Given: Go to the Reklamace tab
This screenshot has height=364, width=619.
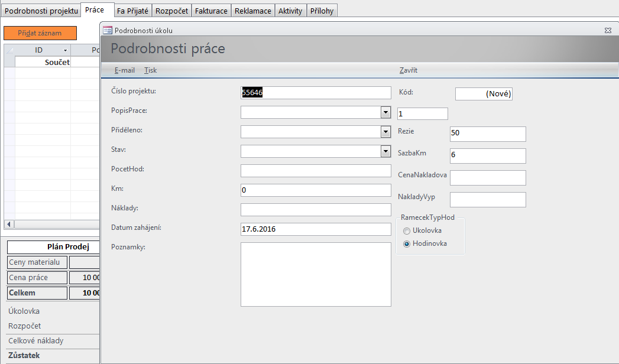Looking at the screenshot, I should click(x=252, y=11).
